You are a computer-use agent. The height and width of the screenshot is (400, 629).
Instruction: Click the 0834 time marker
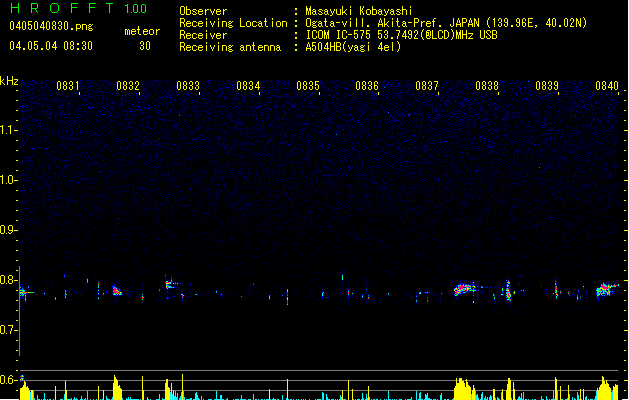click(248, 86)
